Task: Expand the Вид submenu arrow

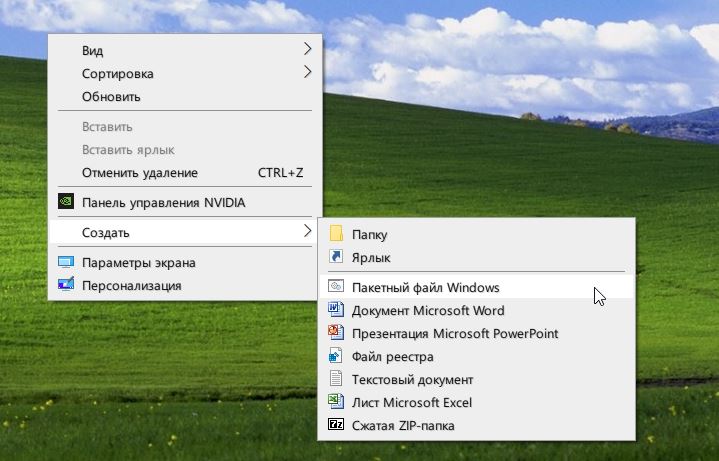Action: tap(308, 49)
